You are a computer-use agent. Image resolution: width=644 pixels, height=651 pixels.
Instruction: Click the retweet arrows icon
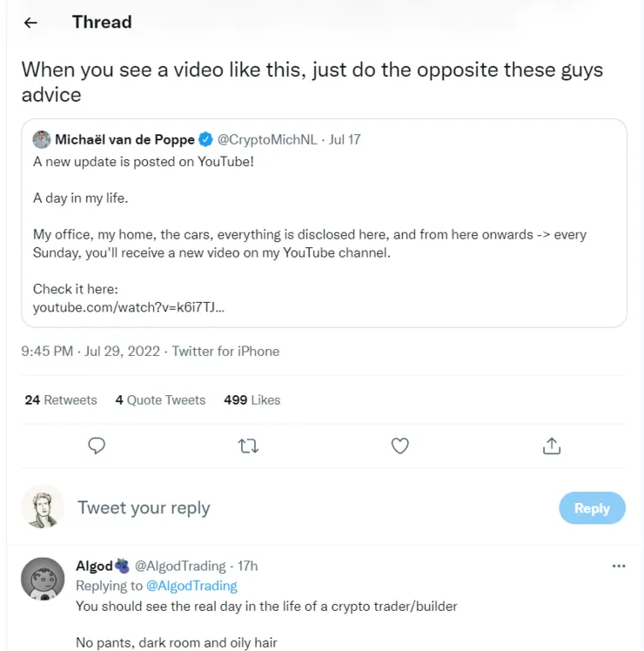[x=248, y=446]
